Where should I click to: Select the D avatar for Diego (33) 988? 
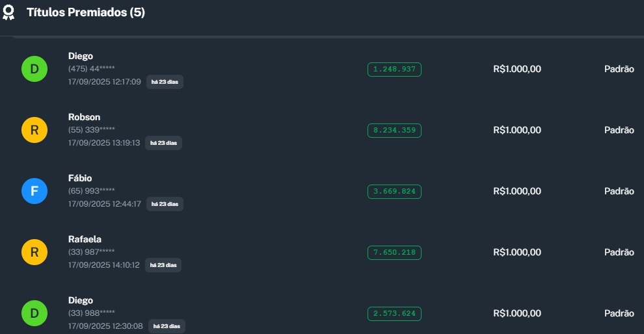pos(34,313)
